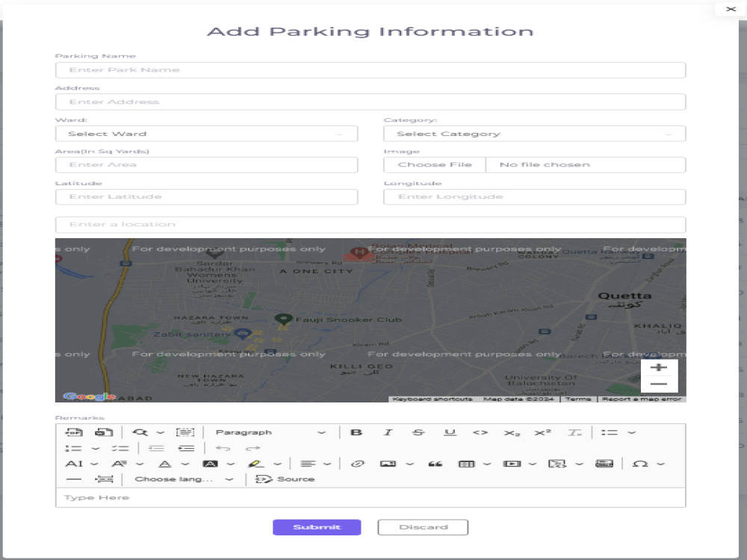Open the font background color picker
Screen dimensions: 747x560
219,464
